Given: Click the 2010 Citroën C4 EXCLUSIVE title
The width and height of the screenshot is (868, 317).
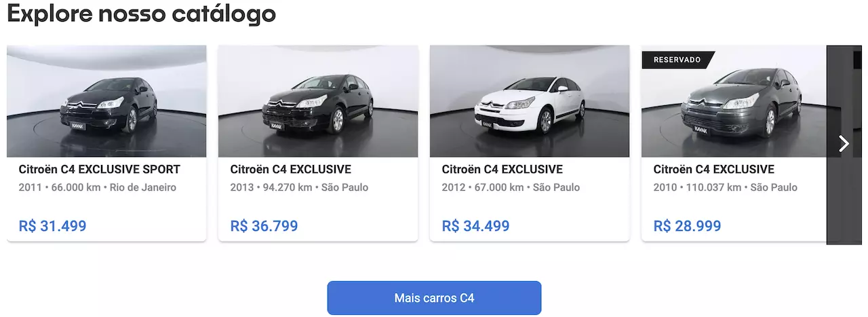Looking at the screenshot, I should pos(713,169).
